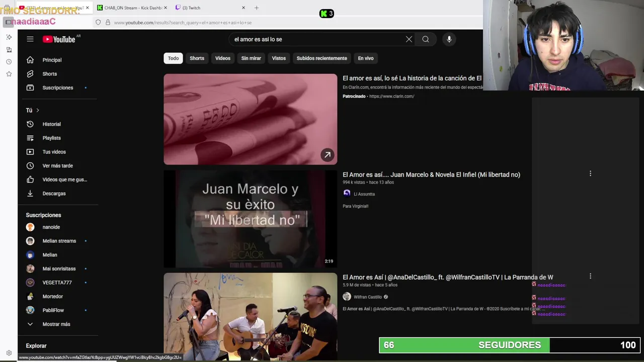
Task: Open Suscripciones in the sidebar
Action: 58,87
